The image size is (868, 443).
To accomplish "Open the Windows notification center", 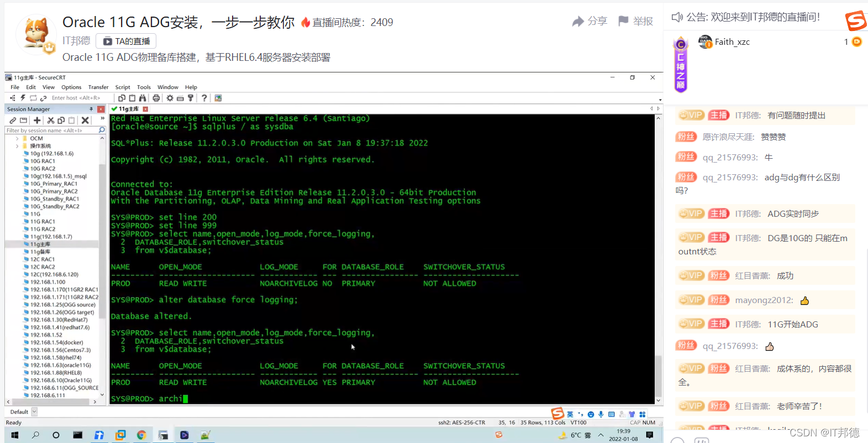I will pyautogui.click(x=650, y=435).
